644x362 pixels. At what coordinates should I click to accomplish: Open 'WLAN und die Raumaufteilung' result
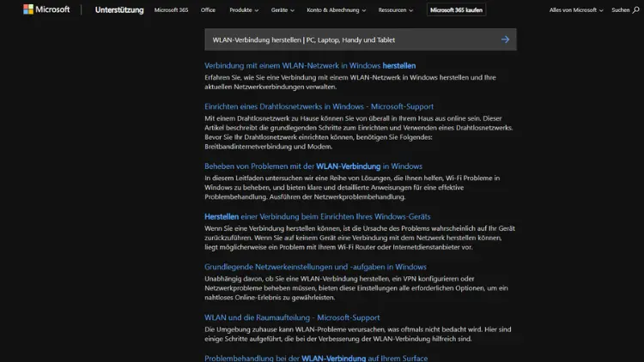point(294,317)
